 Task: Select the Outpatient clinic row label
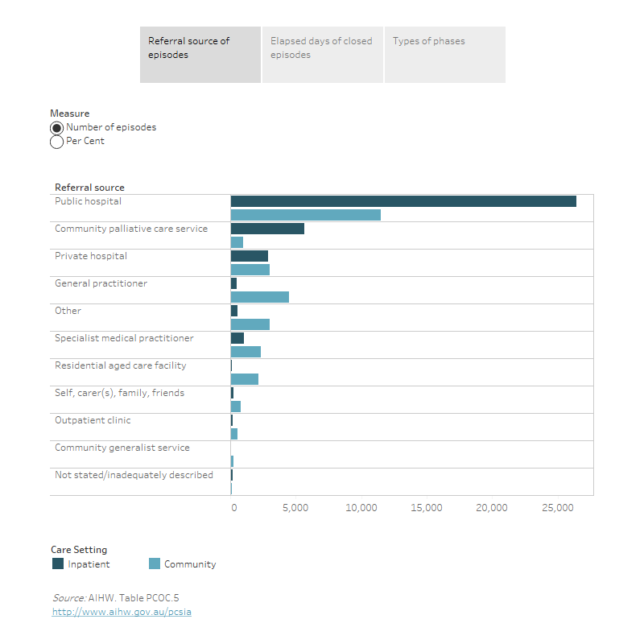coord(93,420)
